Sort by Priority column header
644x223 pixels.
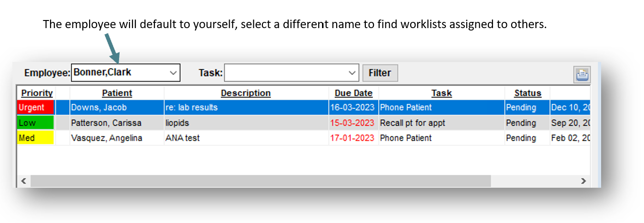(37, 93)
